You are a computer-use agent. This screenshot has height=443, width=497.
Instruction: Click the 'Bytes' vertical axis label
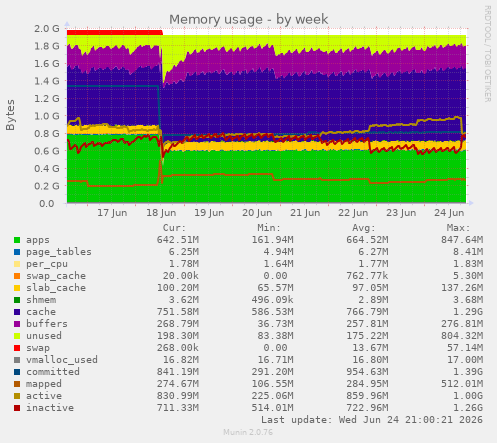pos(10,115)
